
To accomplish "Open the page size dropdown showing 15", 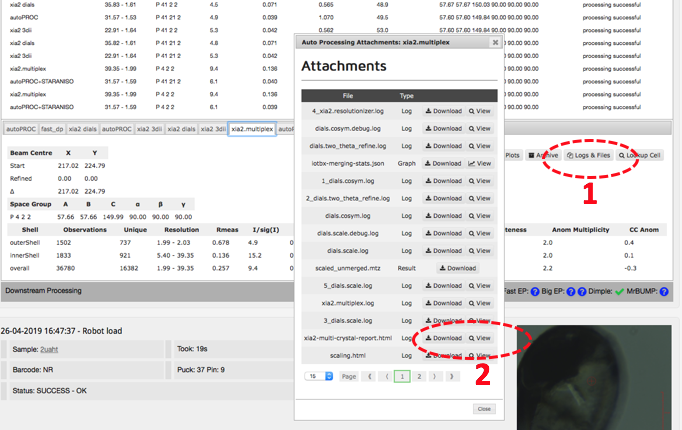I will (x=319, y=376).
